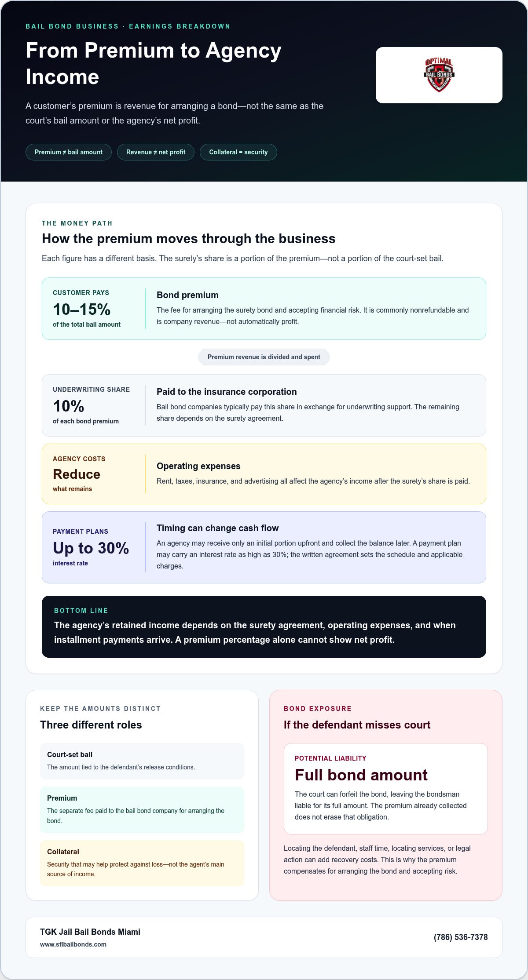Select the 'Revenue ≠ net profit' pill
The width and height of the screenshot is (528, 980).
(156, 152)
